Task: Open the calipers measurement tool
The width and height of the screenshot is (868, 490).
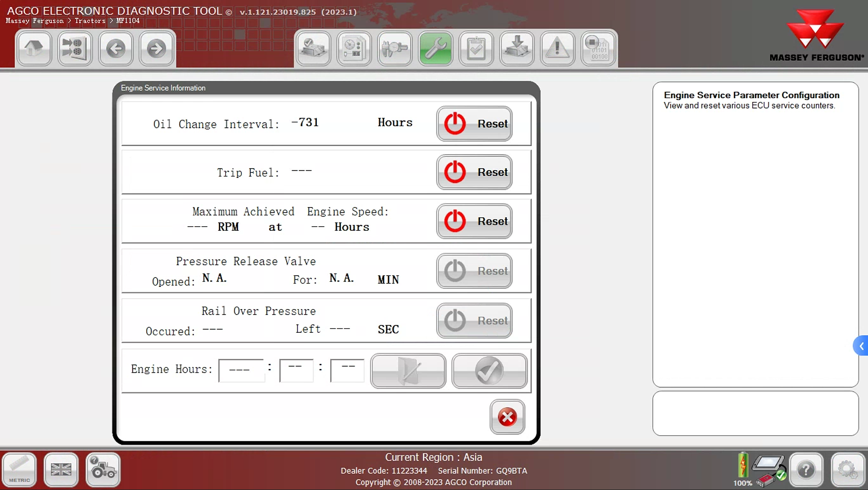Action: pyautogui.click(x=395, y=48)
